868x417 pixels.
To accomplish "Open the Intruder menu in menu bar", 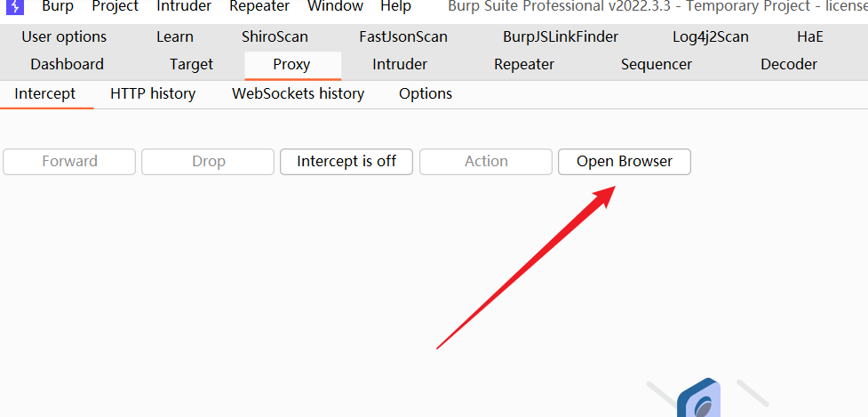I will 184,6.
